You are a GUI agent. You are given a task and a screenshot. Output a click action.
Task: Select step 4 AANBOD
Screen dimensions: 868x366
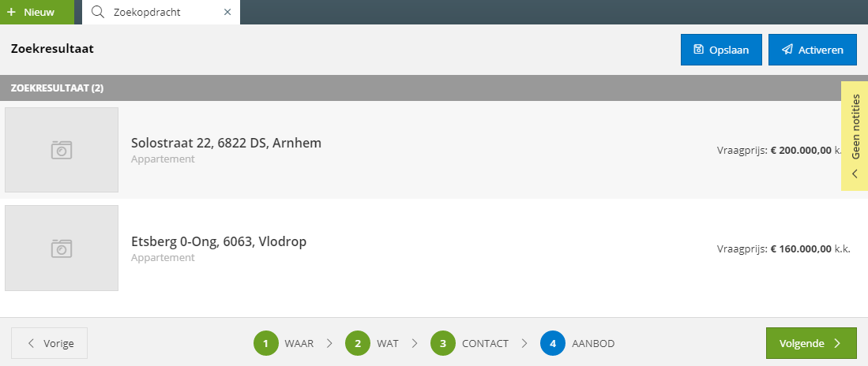coord(577,343)
